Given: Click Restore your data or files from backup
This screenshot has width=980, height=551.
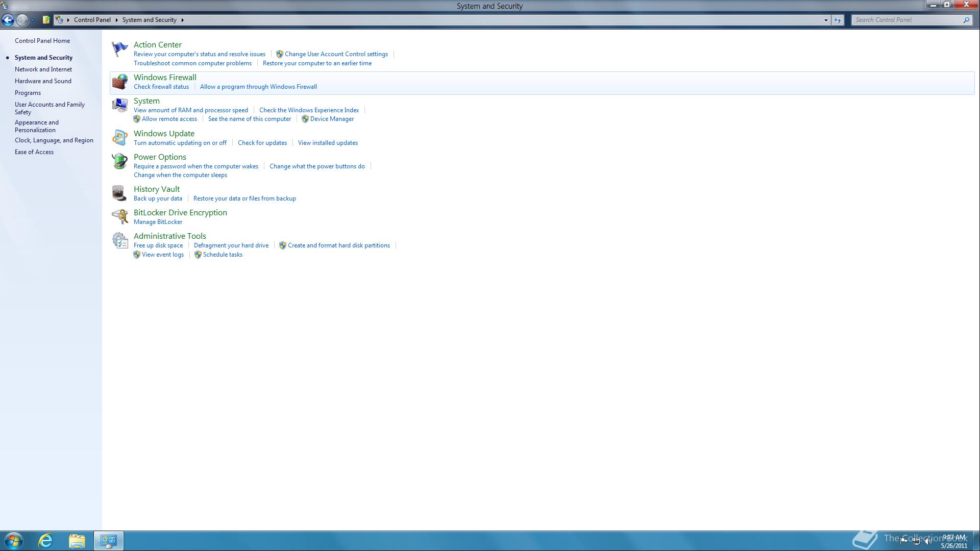Looking at the screenshot, I should tap(244, 198).
